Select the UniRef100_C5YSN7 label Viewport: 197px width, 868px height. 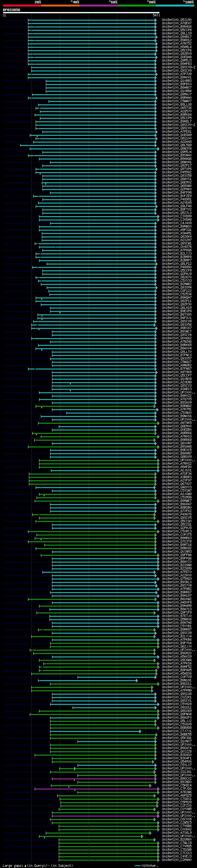coord(176,491)
